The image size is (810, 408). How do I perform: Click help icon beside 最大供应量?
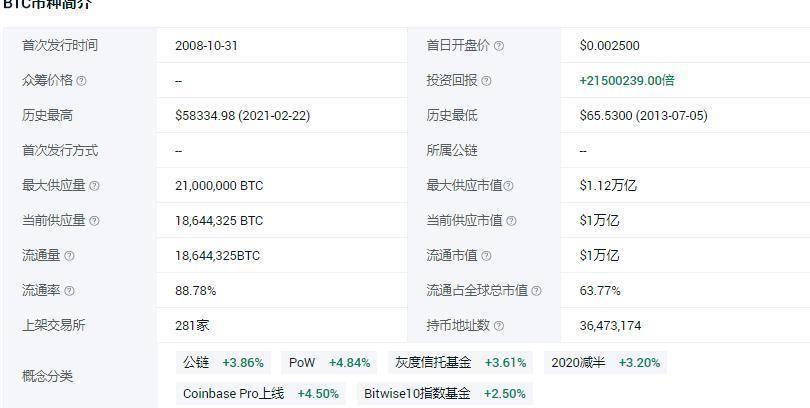pyautogui.click(x=94, y=186)
